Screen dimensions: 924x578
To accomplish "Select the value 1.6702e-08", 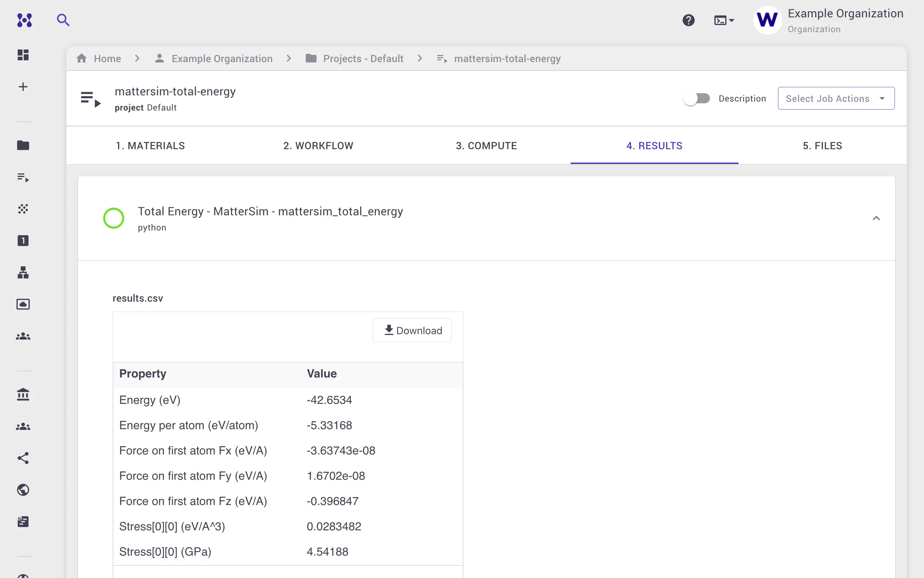I will click(336, 476).
